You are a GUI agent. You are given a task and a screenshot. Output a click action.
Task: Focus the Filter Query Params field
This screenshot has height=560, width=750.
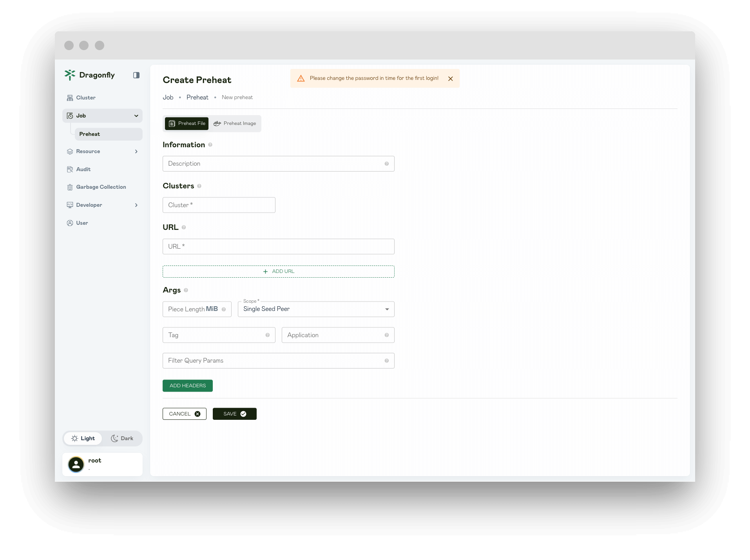click(x=279, y=361)
